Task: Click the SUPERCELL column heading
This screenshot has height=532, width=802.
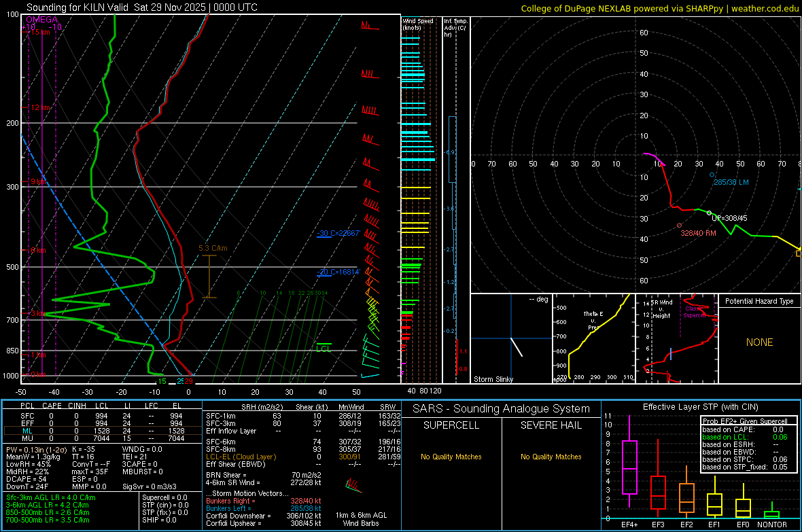Action: coord(451,425)
